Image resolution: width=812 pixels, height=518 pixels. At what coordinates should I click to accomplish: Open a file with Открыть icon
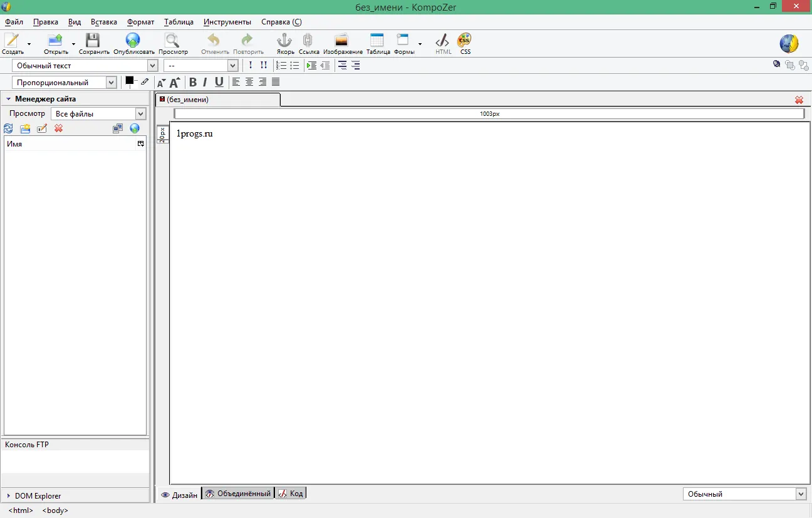(56, 40)
